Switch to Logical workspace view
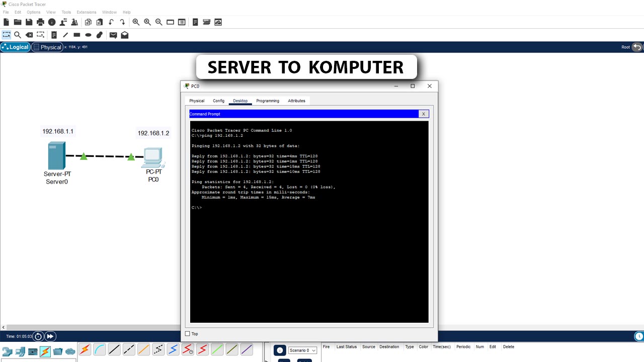644x362 pixels. coord(15,47)
